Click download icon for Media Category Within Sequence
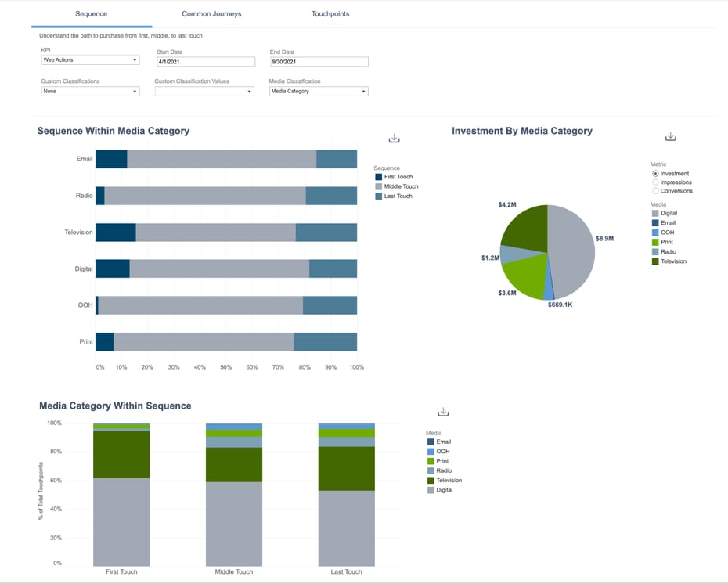The height and width of the screenshot is (584, 728). tap(443, 412)
